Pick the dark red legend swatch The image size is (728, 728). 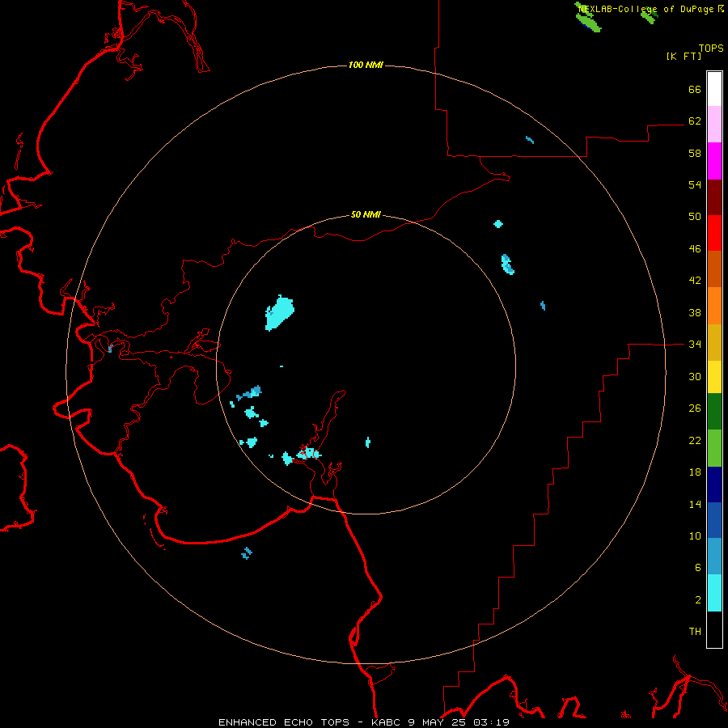[714, 197]
